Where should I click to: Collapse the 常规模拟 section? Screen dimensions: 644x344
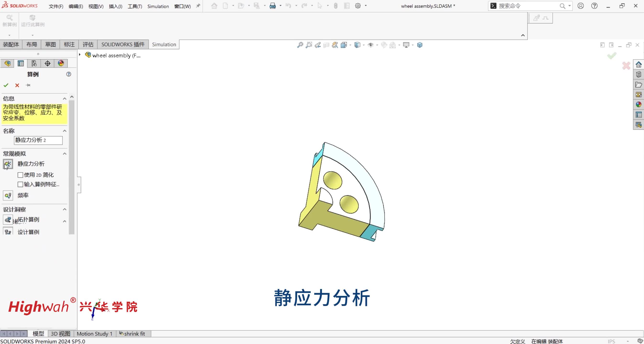(65, 154)
